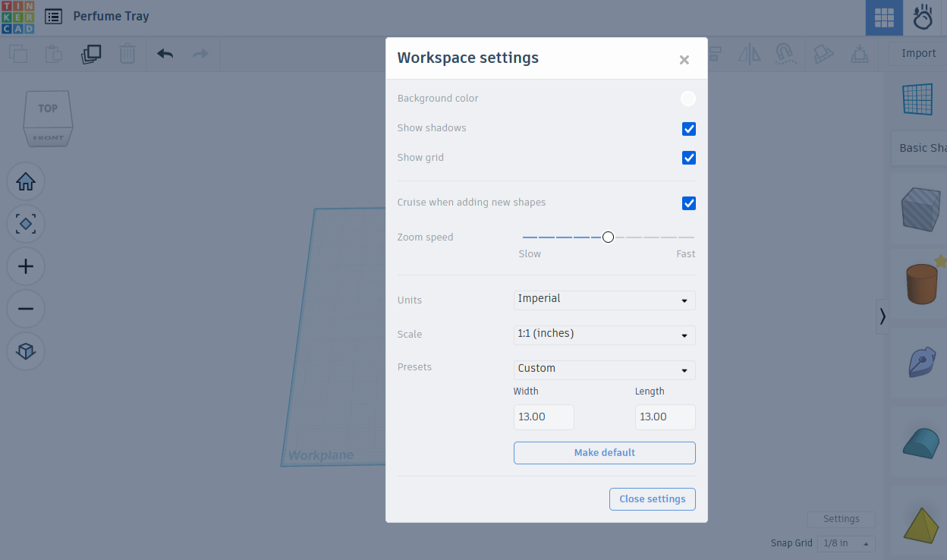The height and width of the screenshot is (560, 947).
Task: Click the Perfume Tray title in the header
Action: [x=112, y=16]
